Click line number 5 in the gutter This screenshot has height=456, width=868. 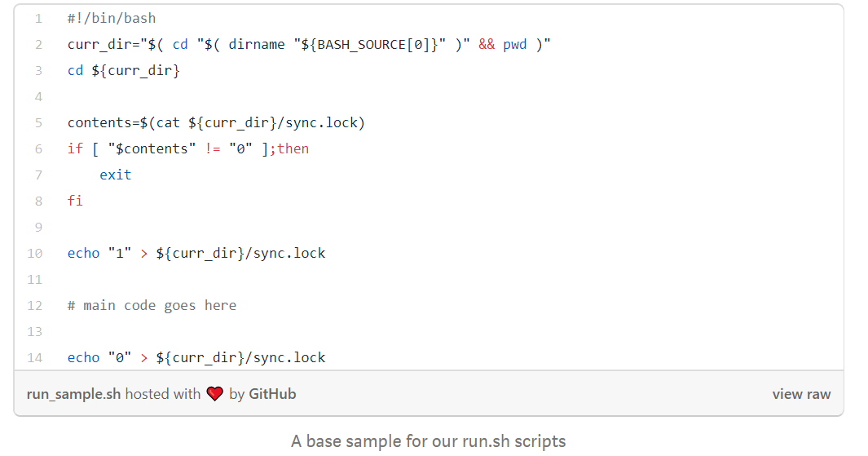(x=38, y=122)
